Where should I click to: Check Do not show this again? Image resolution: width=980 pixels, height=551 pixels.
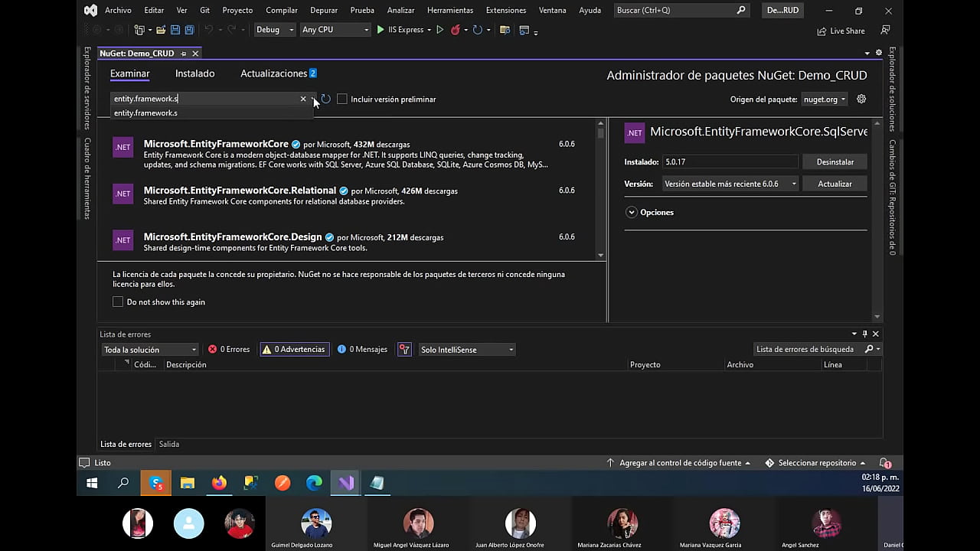click(x=118, y=302)
